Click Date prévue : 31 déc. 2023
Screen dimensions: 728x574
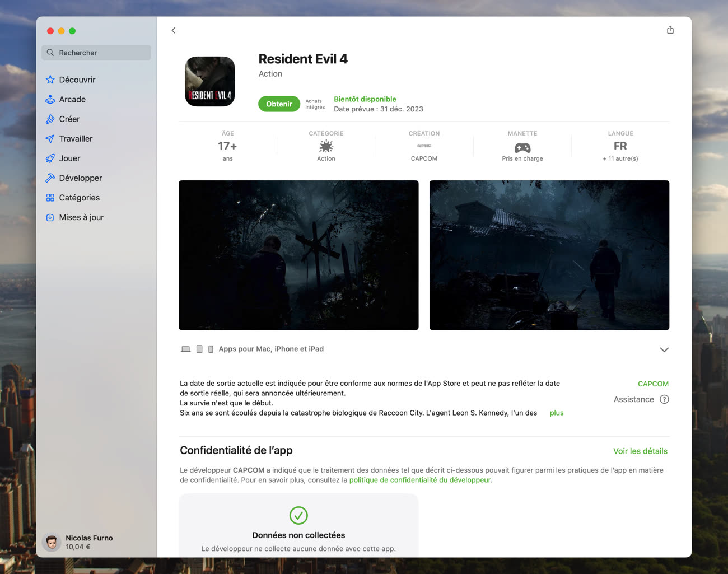point(379,109)
